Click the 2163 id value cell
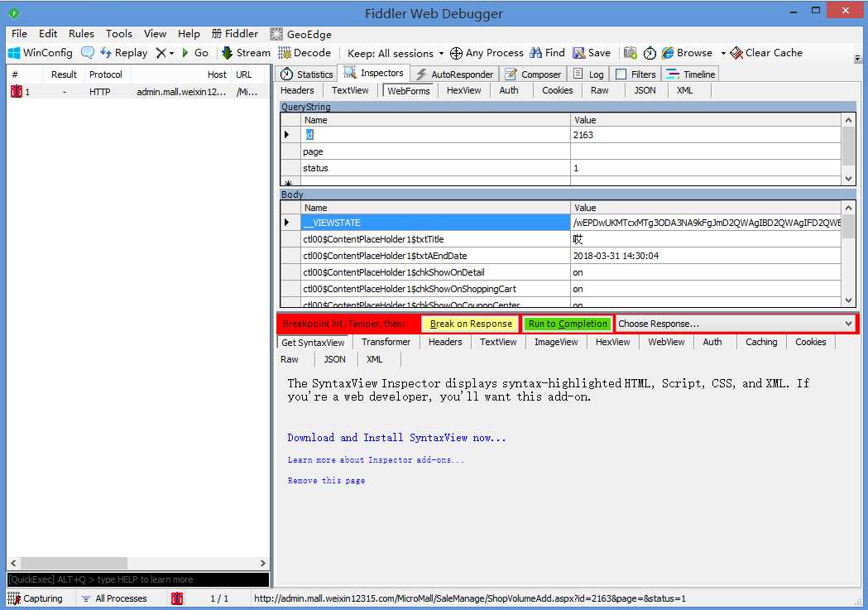Image resolution: width=868 pixels, height=610 pixels. pos(706,135)
